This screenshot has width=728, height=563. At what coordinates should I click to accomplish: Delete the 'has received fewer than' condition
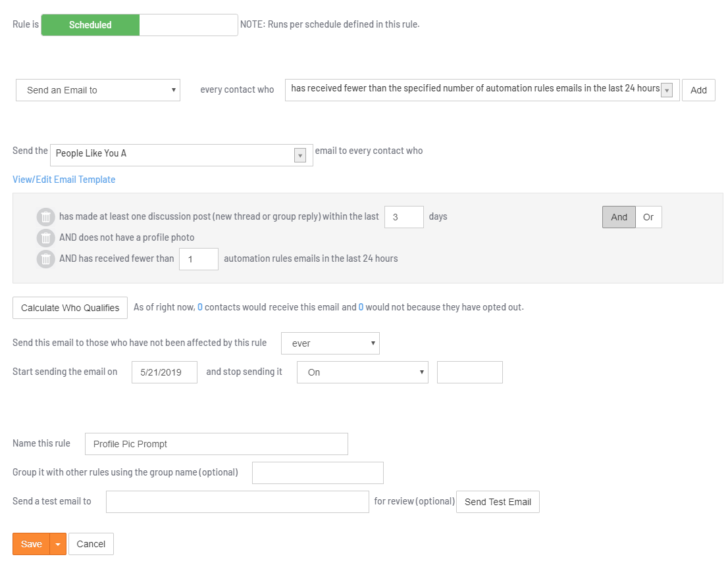point(45,258)
